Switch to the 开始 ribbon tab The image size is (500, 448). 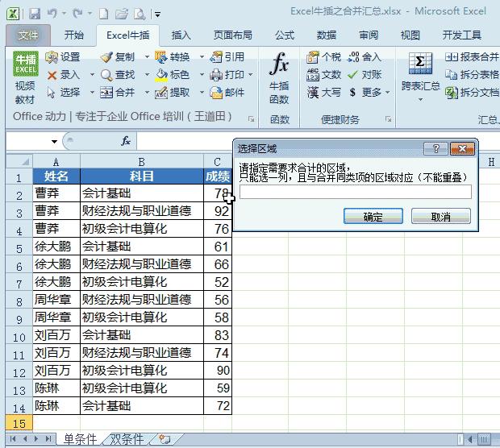click(74, 35)
